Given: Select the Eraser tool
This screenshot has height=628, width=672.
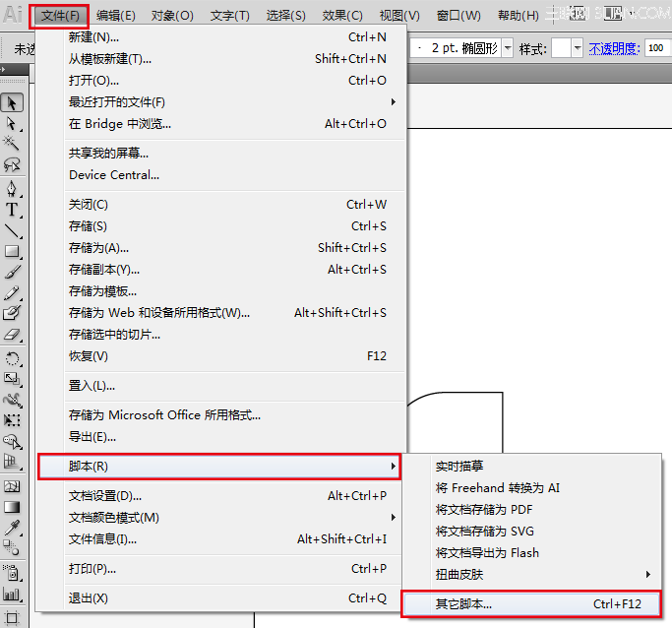Looking at the screenshot, I should tap(12, 335).
